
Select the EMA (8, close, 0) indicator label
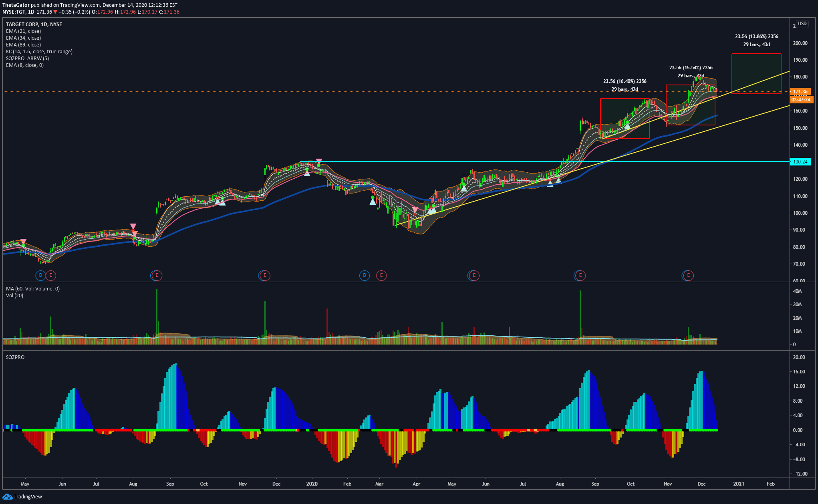(25, 65)
